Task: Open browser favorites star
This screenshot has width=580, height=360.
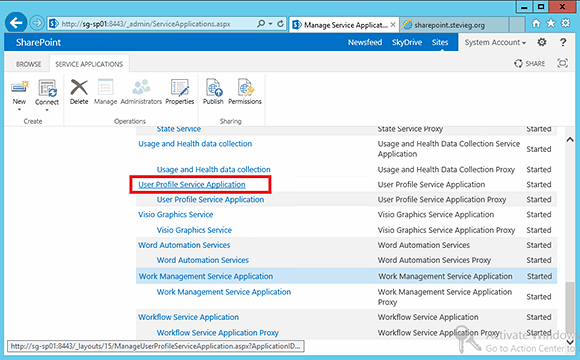Action: point(551,24)
